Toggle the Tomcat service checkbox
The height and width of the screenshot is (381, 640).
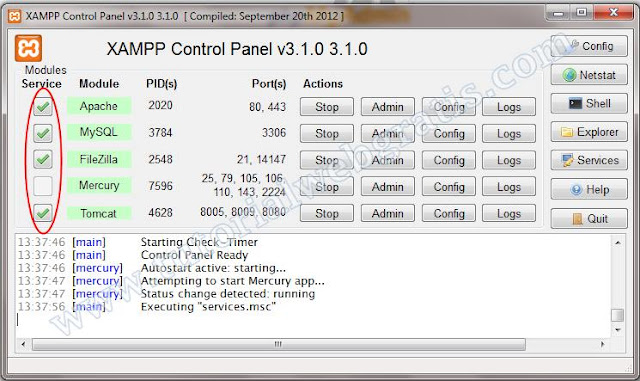(42, 213)
